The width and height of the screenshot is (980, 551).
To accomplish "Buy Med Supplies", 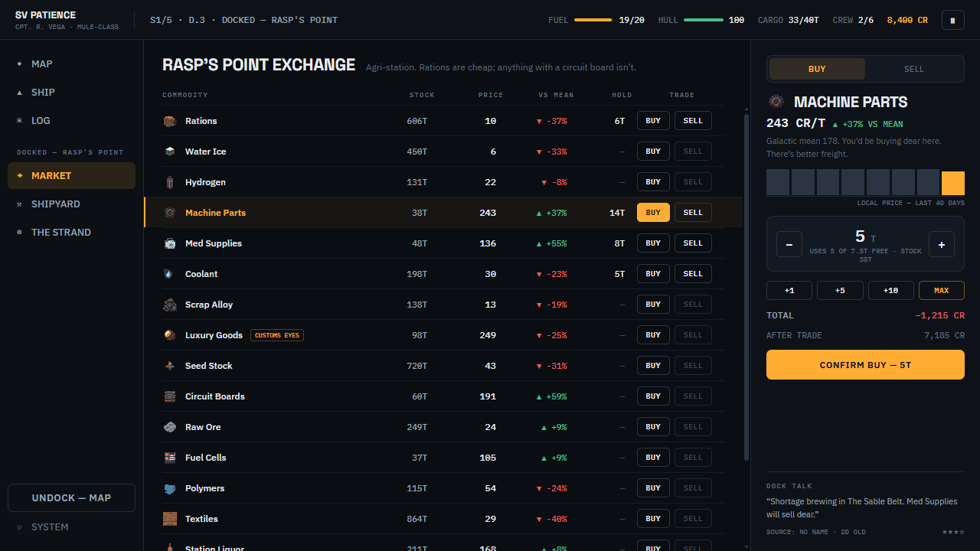I will [653, 243].
